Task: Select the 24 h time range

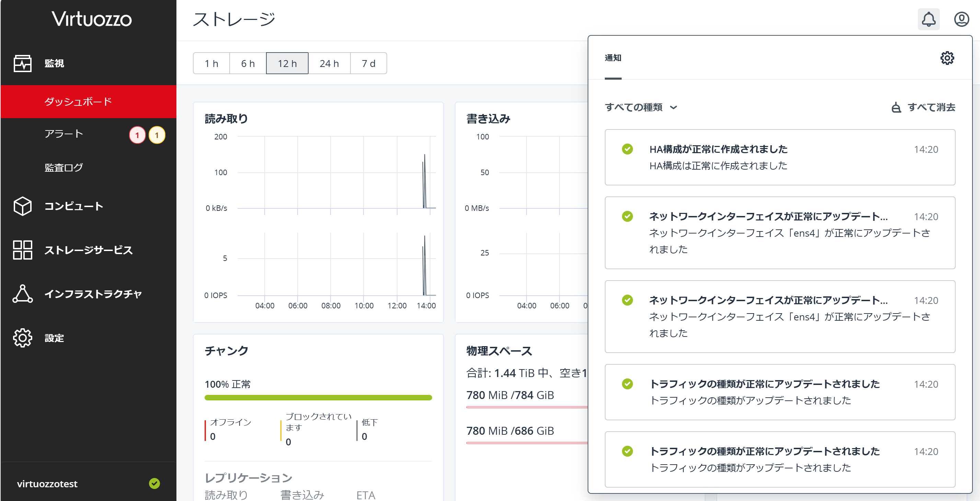Action: 329,64
